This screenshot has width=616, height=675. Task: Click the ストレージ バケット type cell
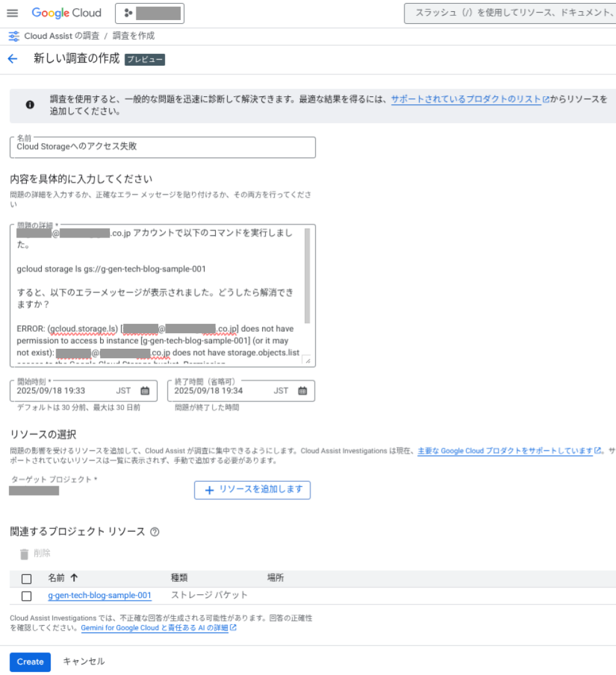pyautogui.click(x=210, y=595)
